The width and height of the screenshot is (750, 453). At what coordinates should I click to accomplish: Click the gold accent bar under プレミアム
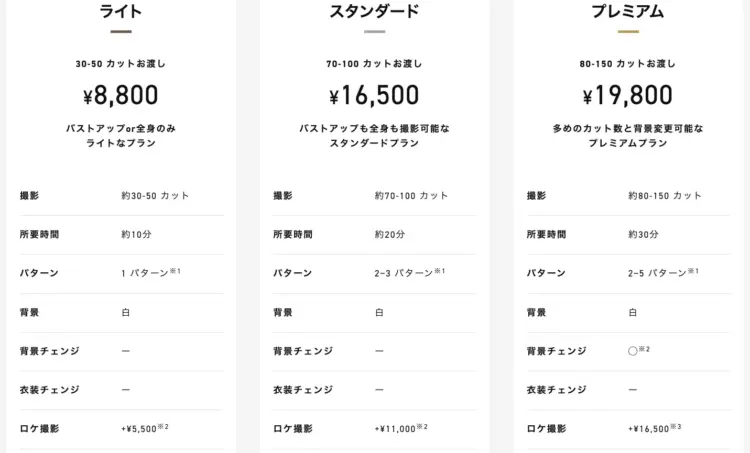click(628, 32)
